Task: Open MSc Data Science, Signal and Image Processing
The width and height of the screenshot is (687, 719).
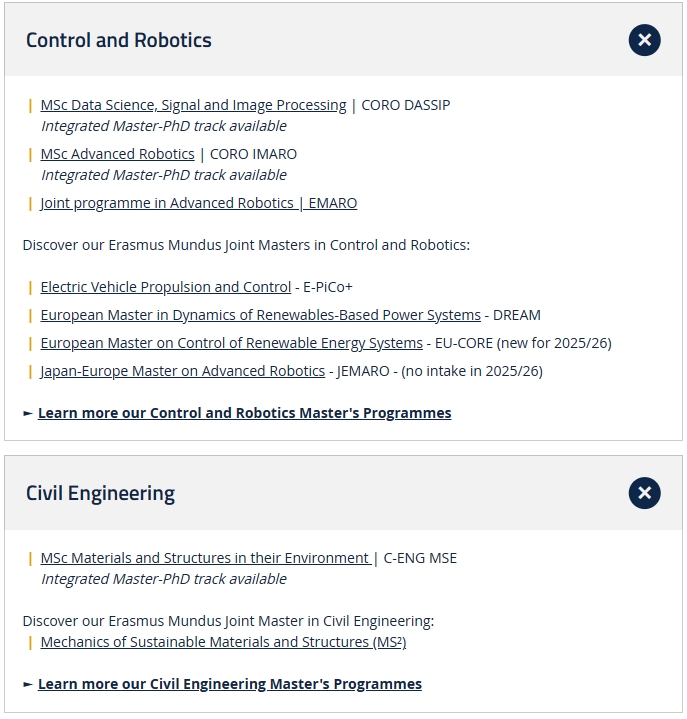Action: [x=193, y=105]
